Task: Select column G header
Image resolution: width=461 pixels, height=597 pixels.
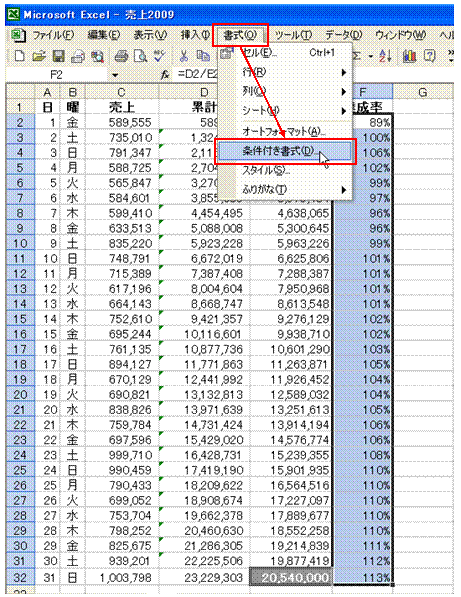Action: 423,93
